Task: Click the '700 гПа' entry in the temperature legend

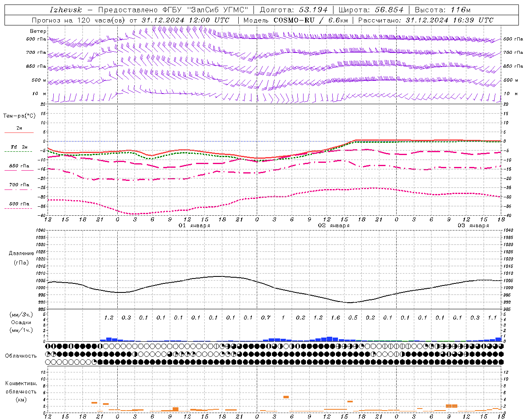Action: pyautogui.click(x=19, y=185)
